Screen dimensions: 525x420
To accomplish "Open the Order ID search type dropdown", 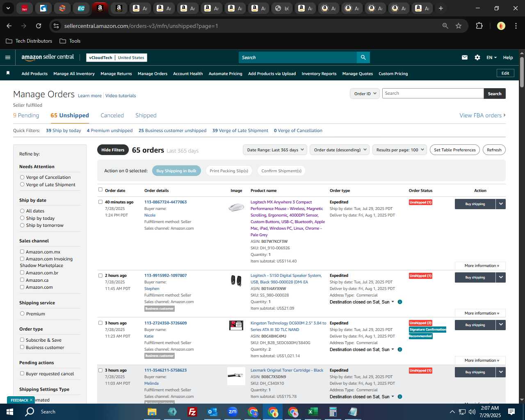I will tap(364, 94).
